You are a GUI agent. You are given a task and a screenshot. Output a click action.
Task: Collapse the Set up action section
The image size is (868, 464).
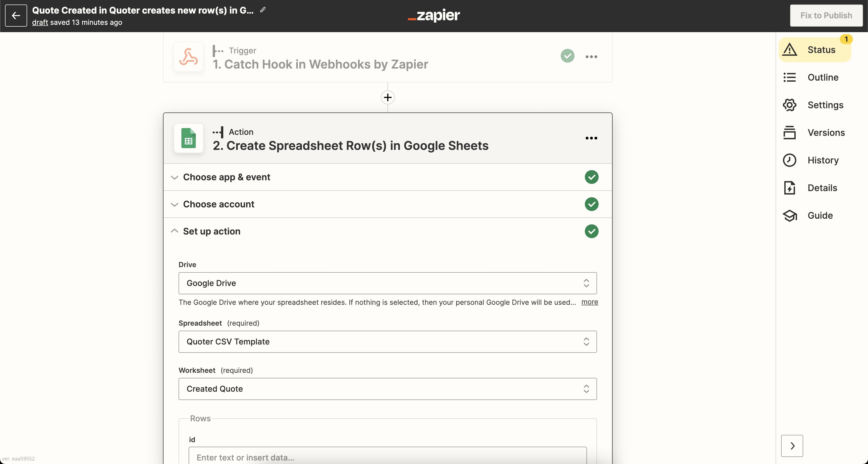[x=388, y=231]
